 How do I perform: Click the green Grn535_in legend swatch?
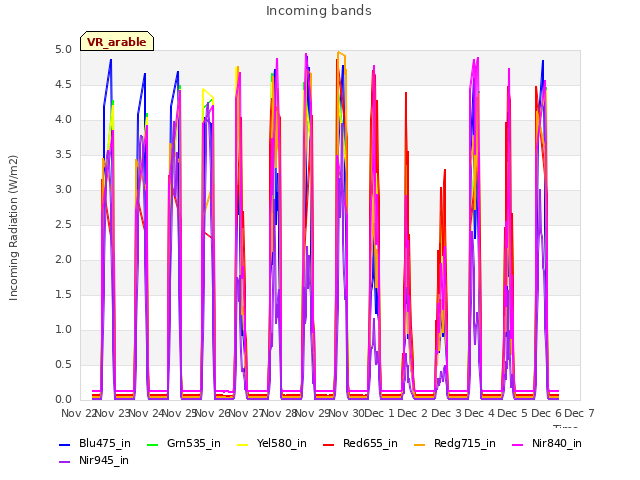152,445
